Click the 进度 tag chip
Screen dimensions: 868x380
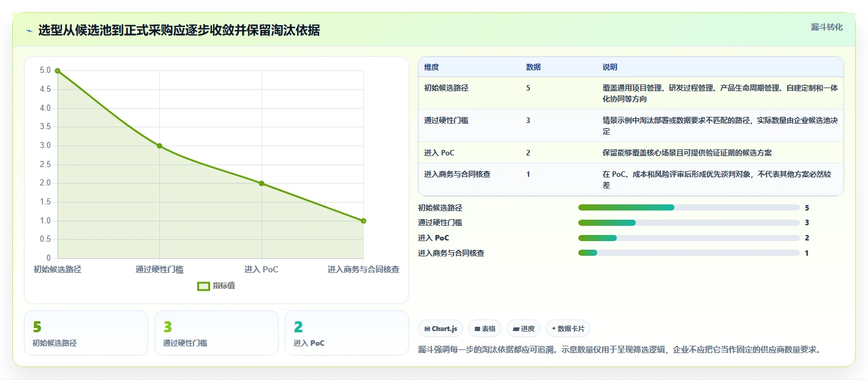(x=524, y=329)
